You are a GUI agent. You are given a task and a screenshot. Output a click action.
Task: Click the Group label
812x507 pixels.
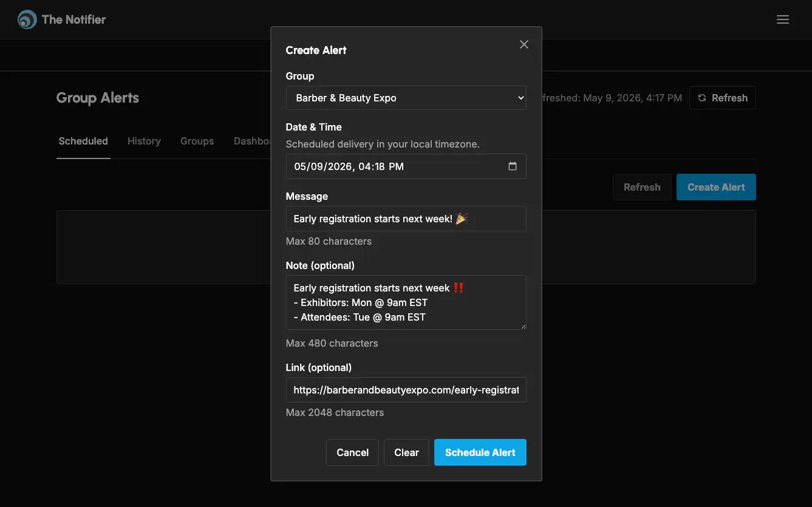(300, 76)
